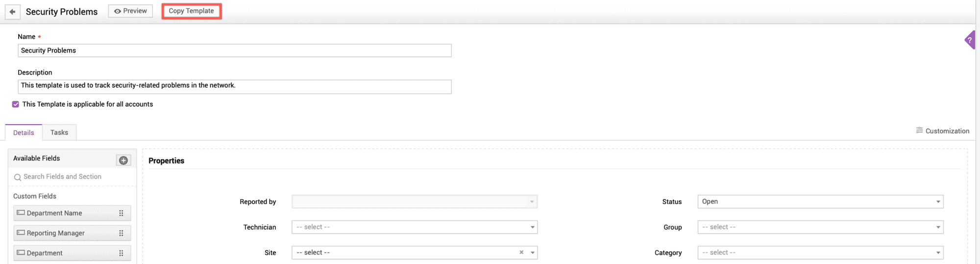This screenshot has width=980, height=264.
Task: Click drag handle on Reporting Manager field
Action: (x=121, y=233)
